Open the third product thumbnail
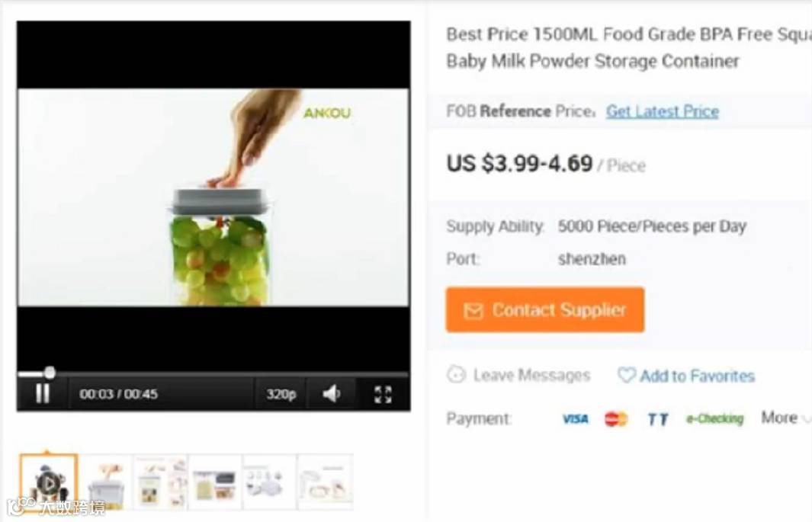This screenshot has width=812, height=522. pos(161,482)
